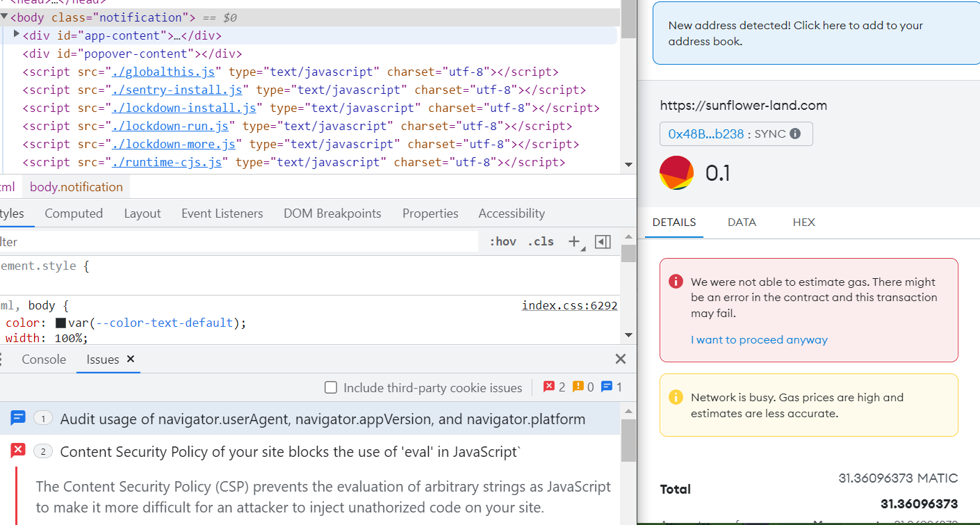Click the info icon next to SYNC

pos(795,134)
